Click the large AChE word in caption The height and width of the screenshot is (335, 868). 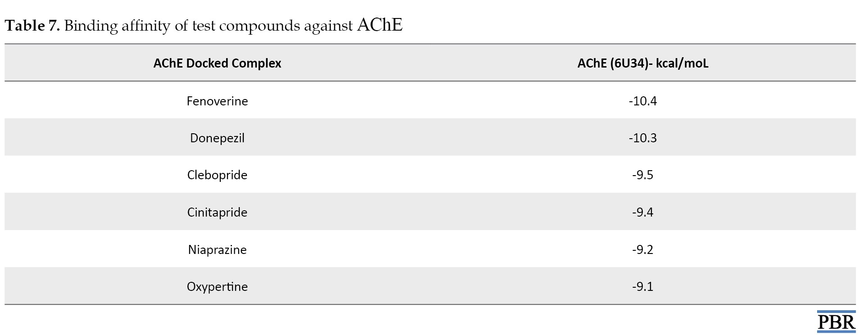point(380,25)
